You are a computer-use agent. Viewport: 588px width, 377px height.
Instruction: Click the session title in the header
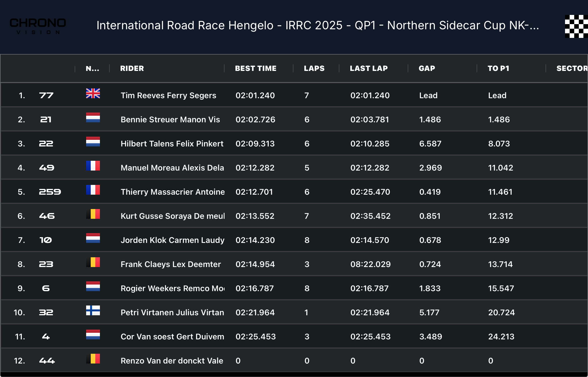[318, 26]
